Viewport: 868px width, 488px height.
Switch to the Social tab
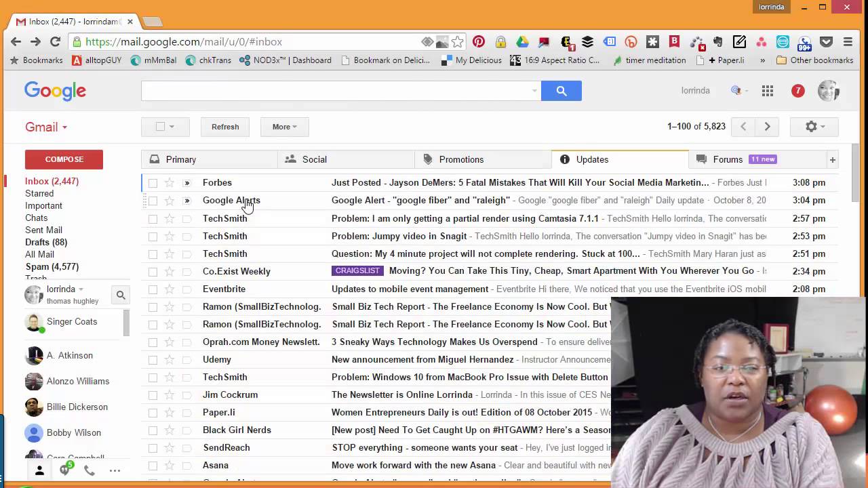click(347, 160)
